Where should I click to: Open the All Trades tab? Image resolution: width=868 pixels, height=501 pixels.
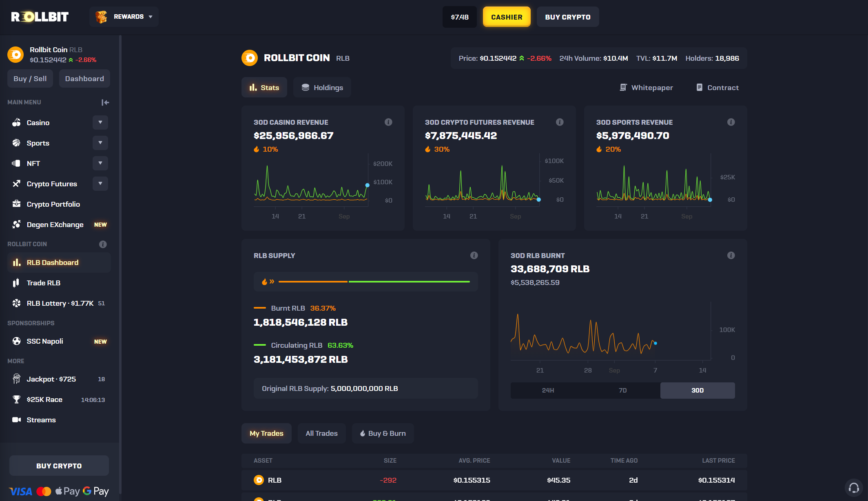(321, 433)
